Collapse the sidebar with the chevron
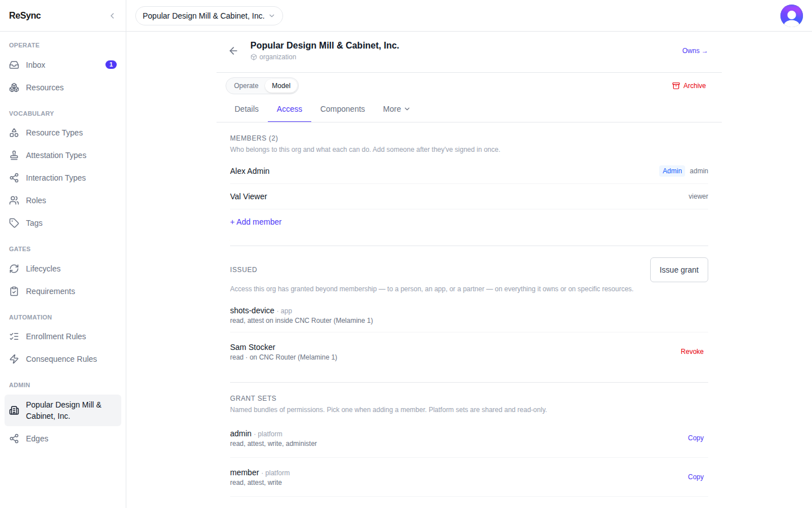 112,16
